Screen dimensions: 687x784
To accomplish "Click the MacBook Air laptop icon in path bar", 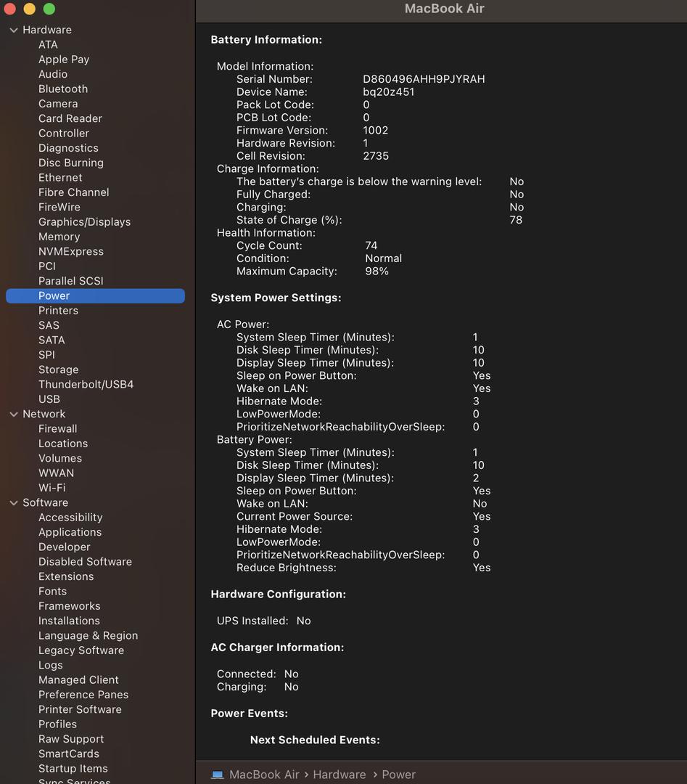I will [218, 775].
